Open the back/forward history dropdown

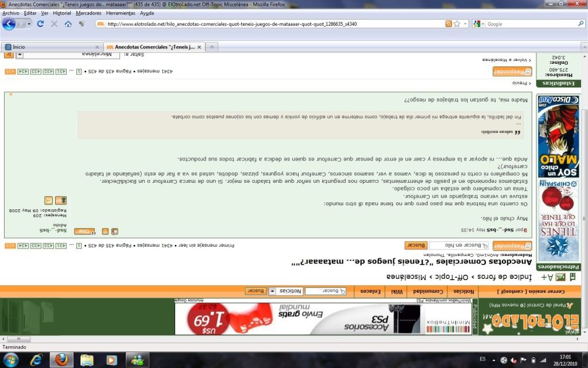[29, 24]
